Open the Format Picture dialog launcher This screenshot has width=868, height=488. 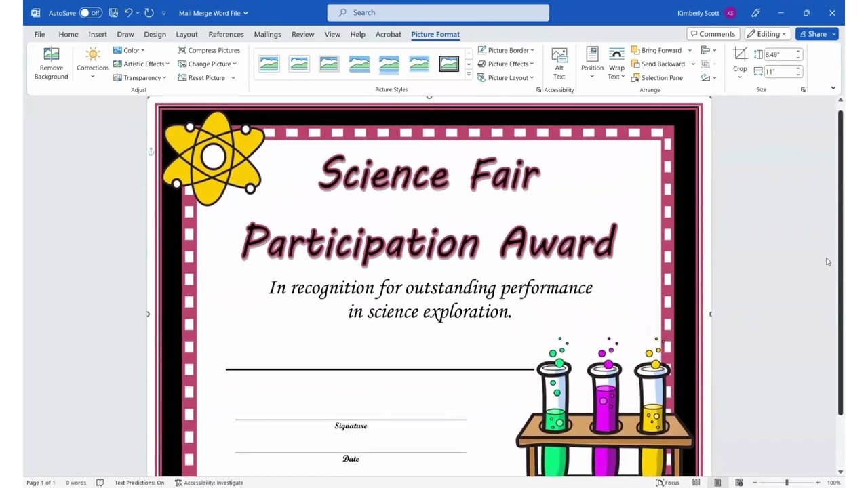(x=539, y=90)
